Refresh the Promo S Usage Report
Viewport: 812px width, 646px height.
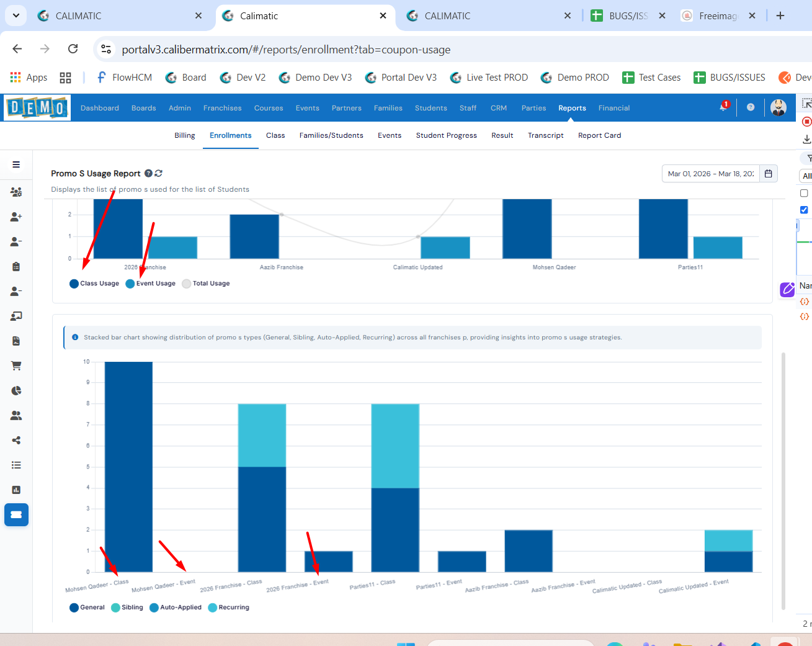[159, 174]
